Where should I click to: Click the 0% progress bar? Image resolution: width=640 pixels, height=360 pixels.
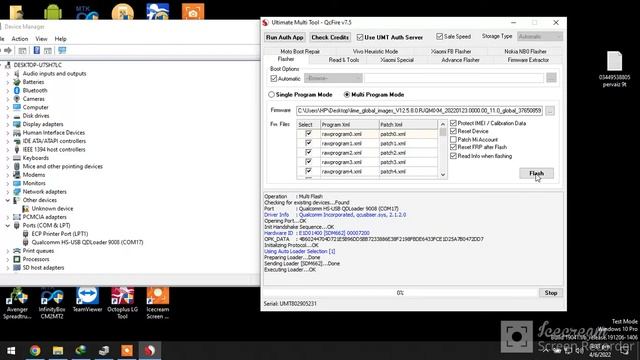pos(400,293)
